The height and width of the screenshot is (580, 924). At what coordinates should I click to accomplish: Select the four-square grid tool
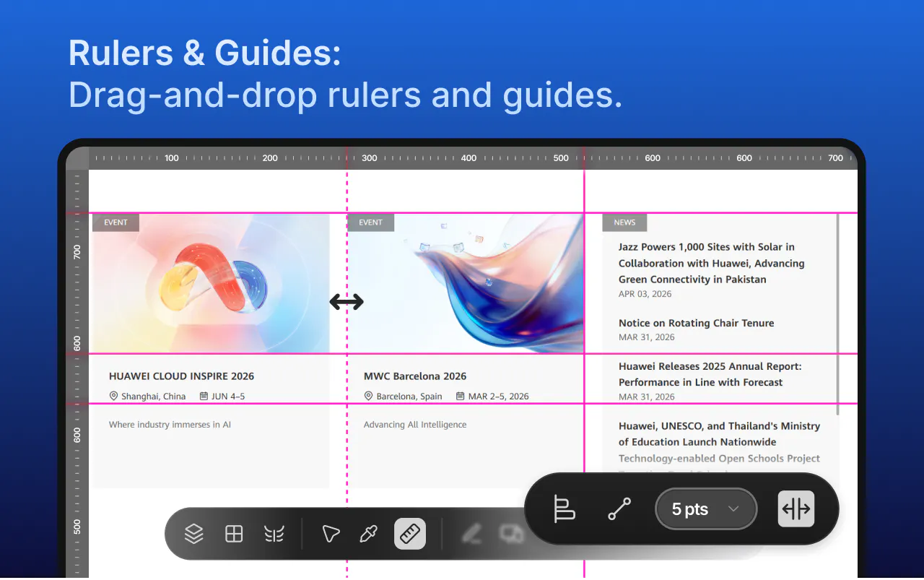234,534
